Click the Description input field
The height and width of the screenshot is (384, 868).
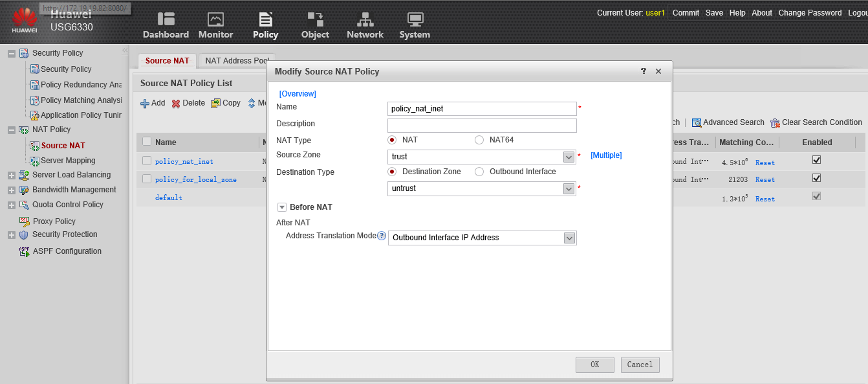tap(482, 126)
